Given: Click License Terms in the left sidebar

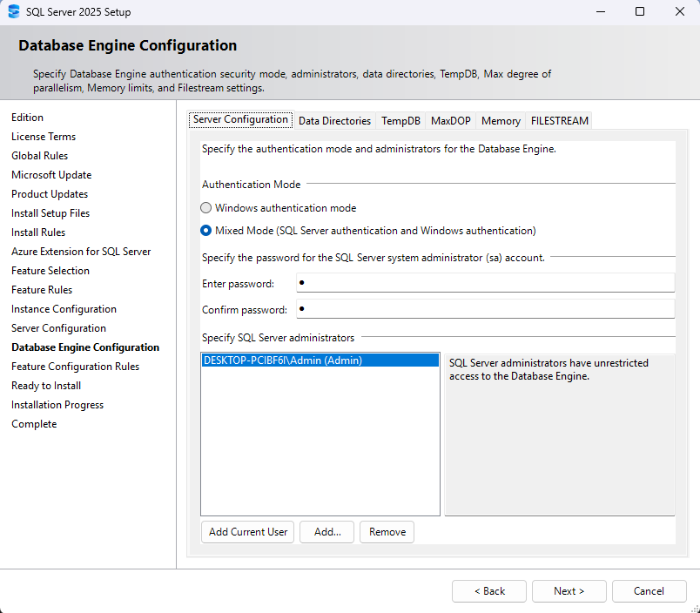Looking at the screenshot, I should (44, 136).
